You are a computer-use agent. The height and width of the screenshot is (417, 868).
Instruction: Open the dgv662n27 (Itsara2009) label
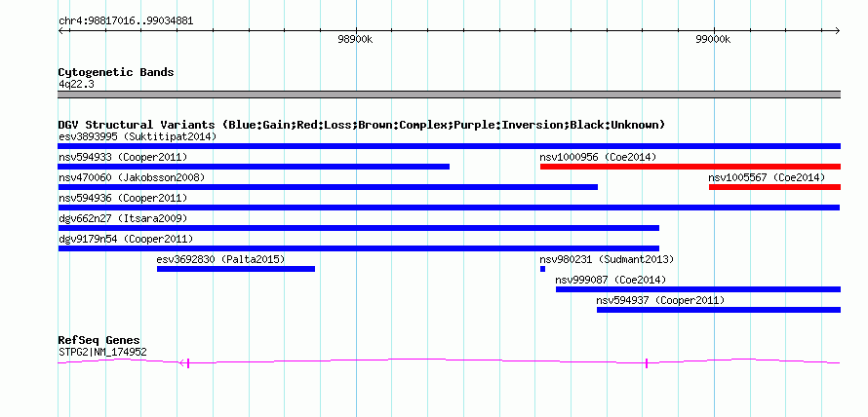pos(123,218)
